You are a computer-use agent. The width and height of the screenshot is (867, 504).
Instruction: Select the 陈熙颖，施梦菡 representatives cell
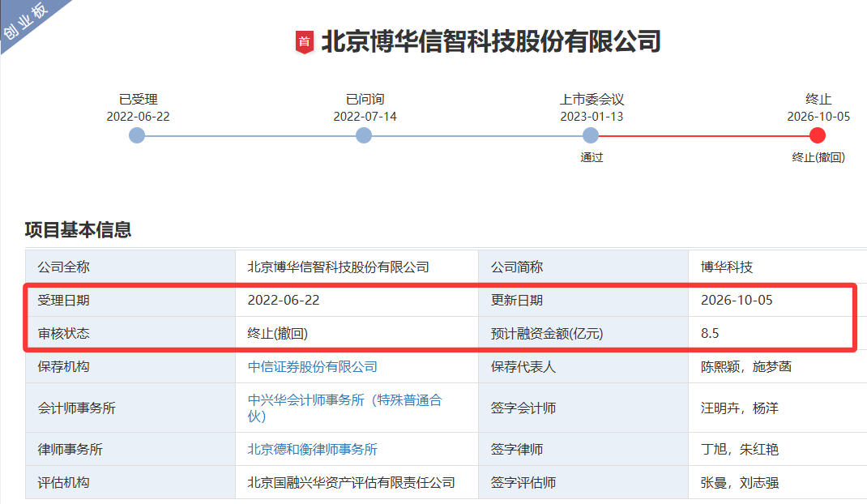777,366
